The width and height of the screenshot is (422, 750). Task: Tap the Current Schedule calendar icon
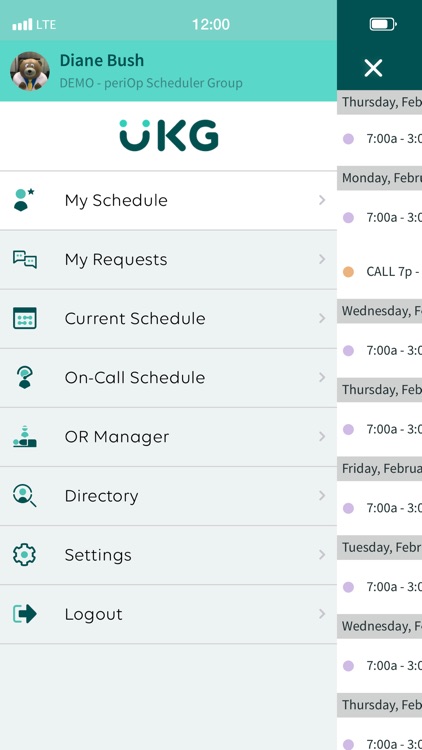[x=24, y=318]
